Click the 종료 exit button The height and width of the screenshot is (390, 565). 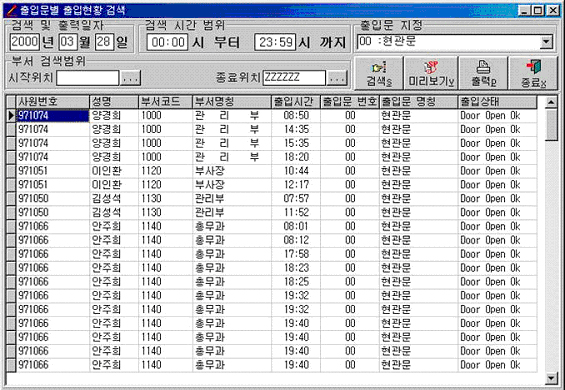click(533, 73)
